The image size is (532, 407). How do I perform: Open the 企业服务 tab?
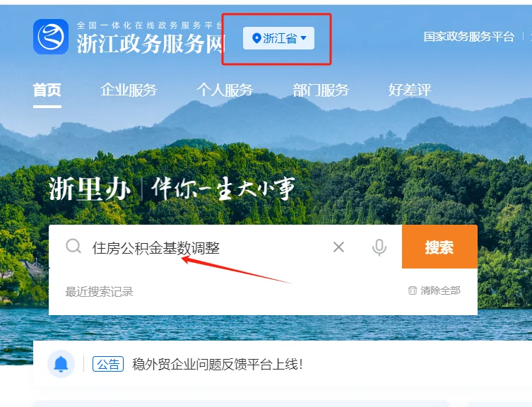(129, 90)
